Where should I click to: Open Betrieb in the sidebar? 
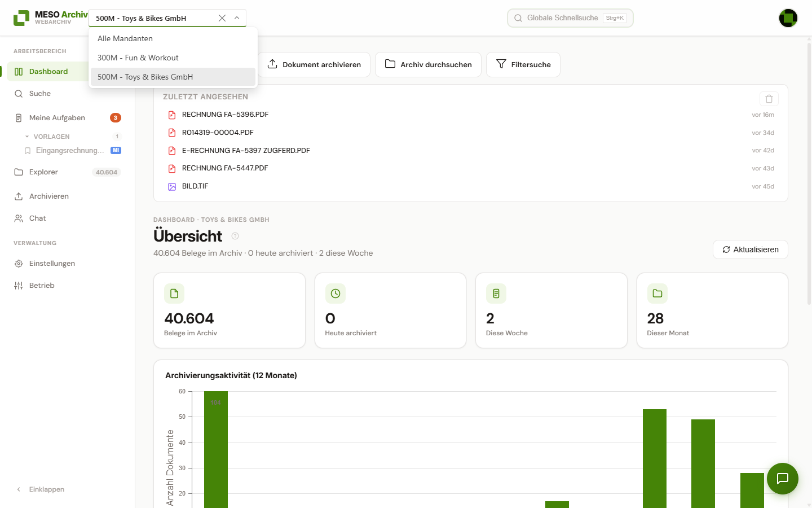tap(68, 286)
